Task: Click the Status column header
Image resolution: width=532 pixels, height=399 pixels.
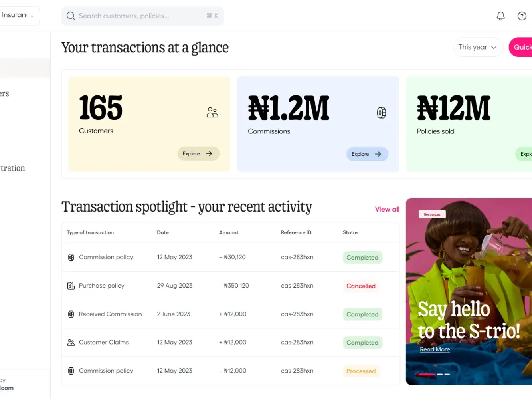Action: [x=350, y=232]
